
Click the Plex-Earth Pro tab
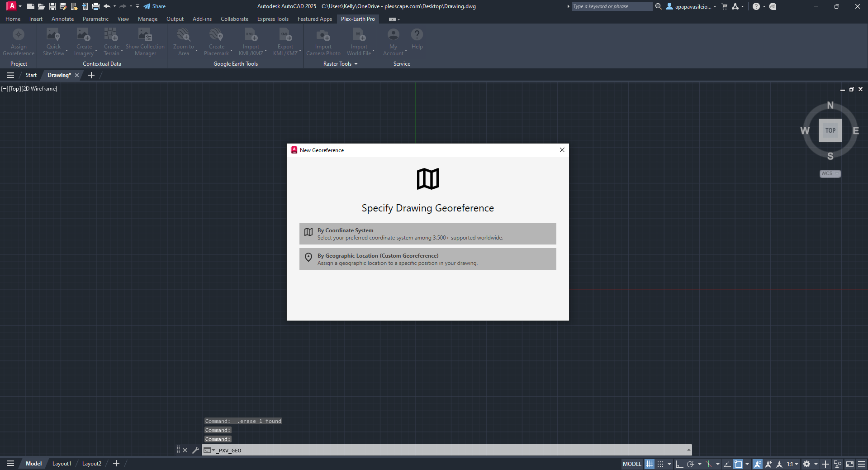click(358, 19)
